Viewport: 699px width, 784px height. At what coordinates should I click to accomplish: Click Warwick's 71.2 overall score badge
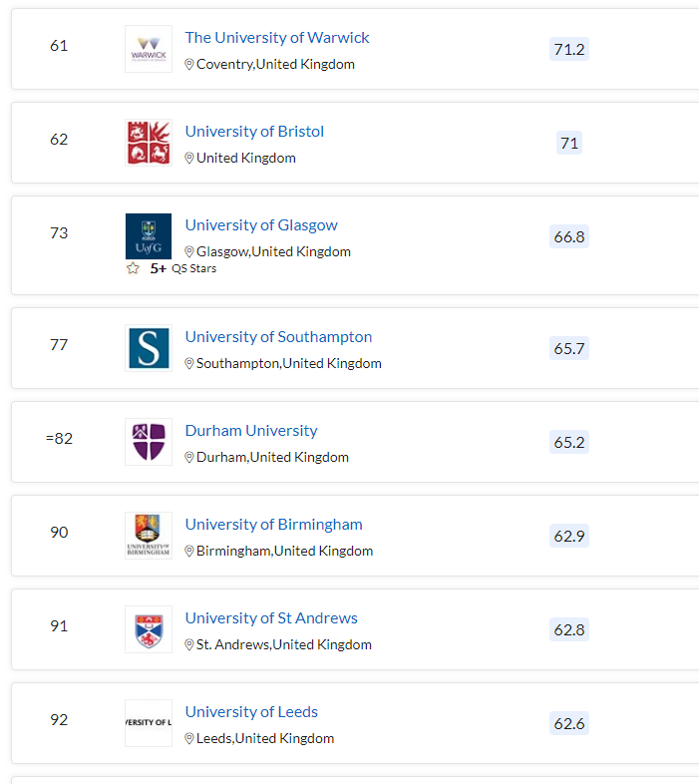(x=568, y=49)
